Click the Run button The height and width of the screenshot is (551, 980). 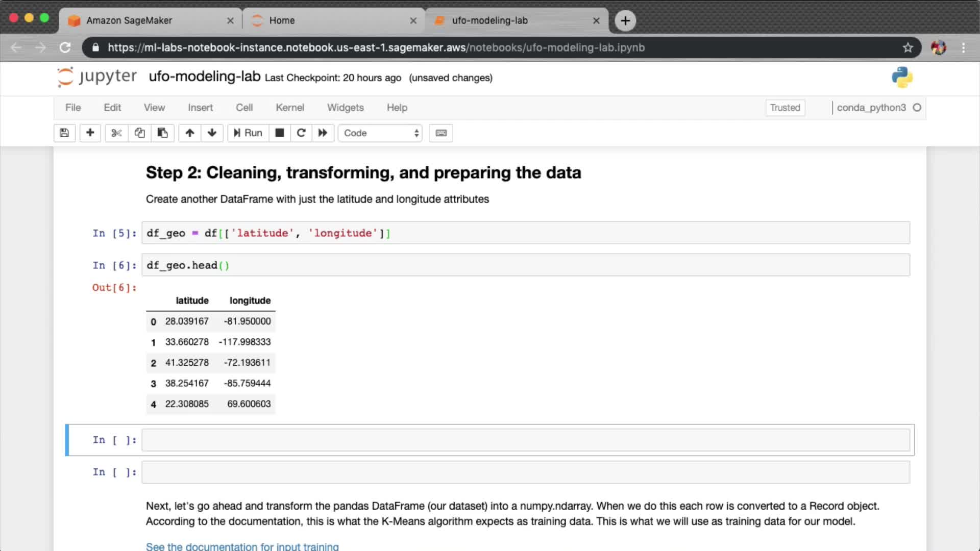click(x=248, y=133)
